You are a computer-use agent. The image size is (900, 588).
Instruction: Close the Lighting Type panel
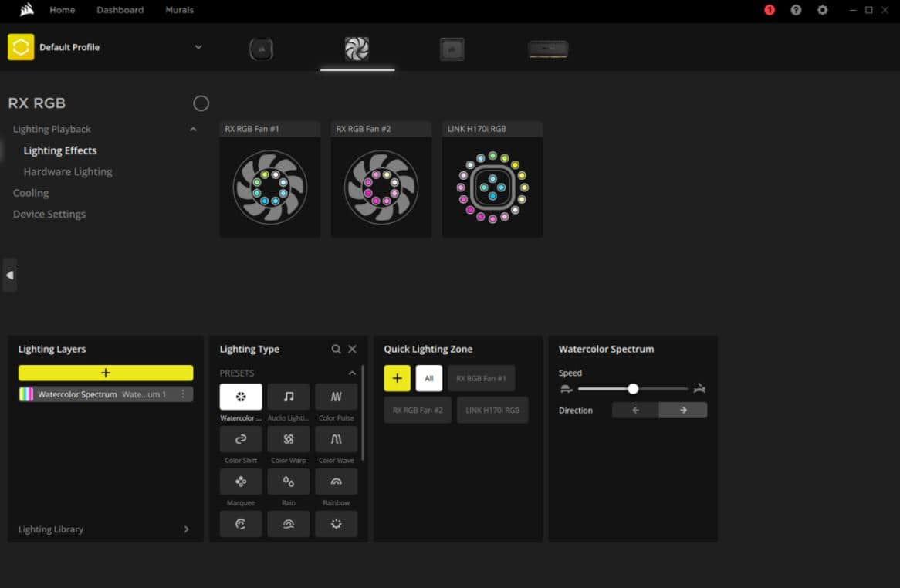coord(353,349)
